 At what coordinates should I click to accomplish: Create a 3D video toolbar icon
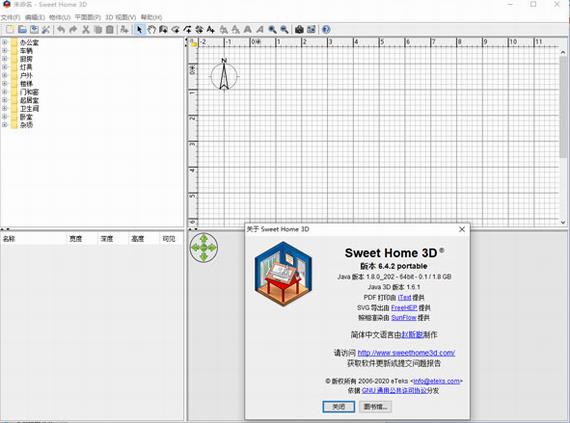(311, 29)
